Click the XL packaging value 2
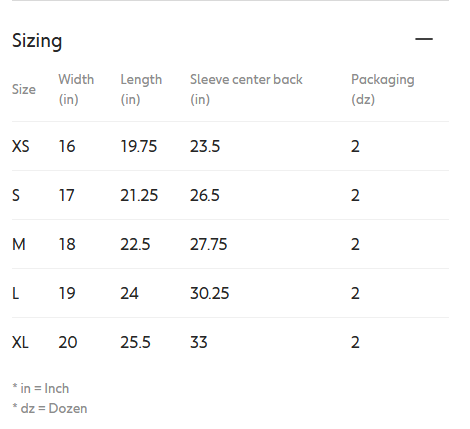This screenshot has width=470, height=429. 355,342
